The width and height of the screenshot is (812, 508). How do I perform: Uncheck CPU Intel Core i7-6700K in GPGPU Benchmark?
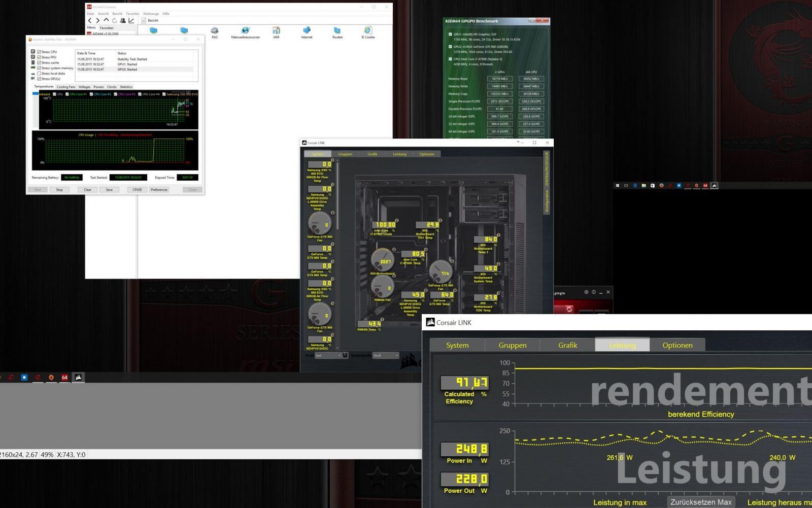[x=450, y=59]
